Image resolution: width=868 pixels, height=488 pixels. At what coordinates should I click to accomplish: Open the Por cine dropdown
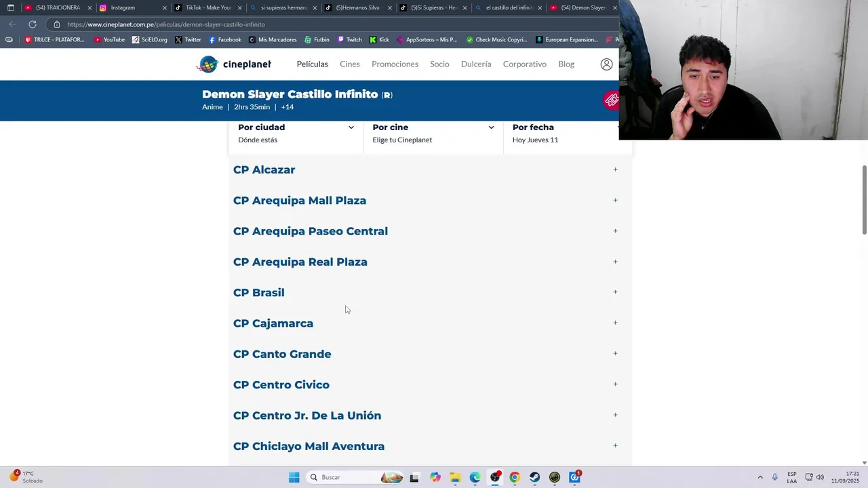click(433, 133)
